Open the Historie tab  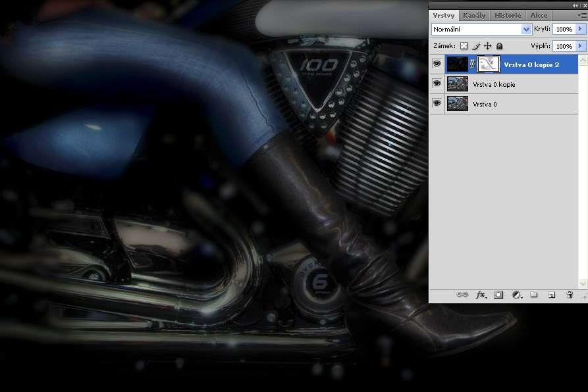pyautogui.click(x=508, y=15)
